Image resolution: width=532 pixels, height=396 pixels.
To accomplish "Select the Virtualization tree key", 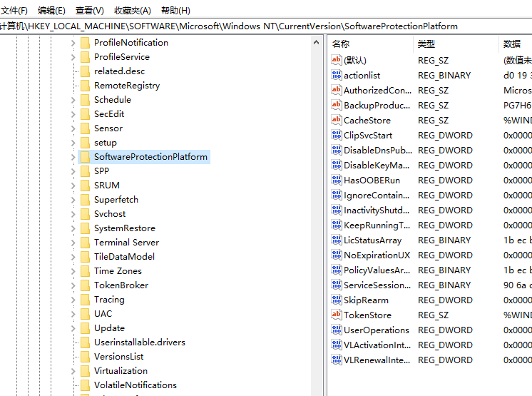I will (x=121, y=370).
